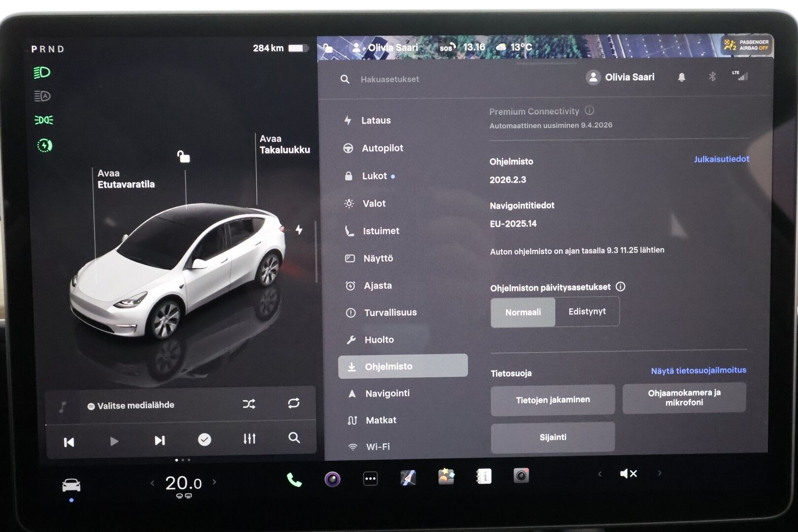Enable shuffle in the media player

249,404
